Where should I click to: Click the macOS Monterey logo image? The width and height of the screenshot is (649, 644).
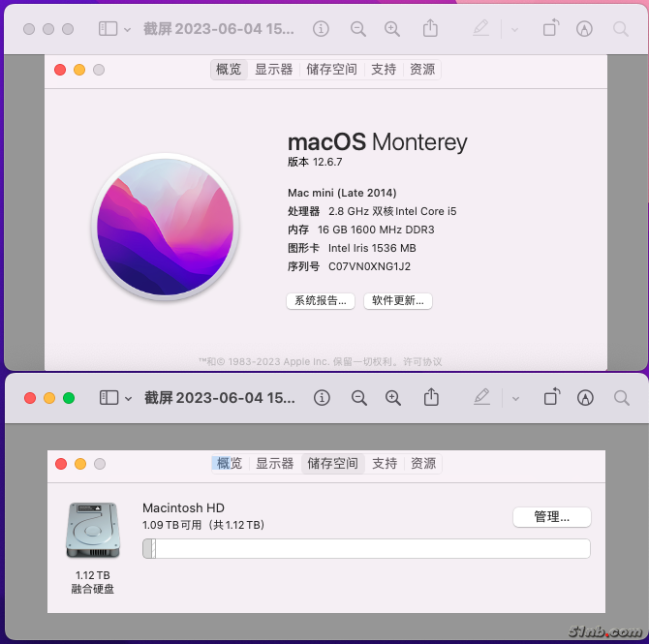(x=165, y=227)
